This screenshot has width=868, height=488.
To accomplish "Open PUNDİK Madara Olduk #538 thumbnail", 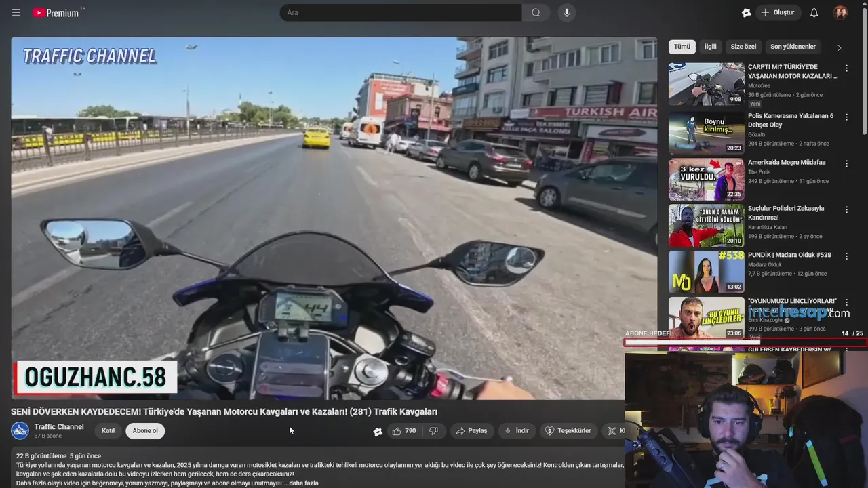I will [706, 272].
